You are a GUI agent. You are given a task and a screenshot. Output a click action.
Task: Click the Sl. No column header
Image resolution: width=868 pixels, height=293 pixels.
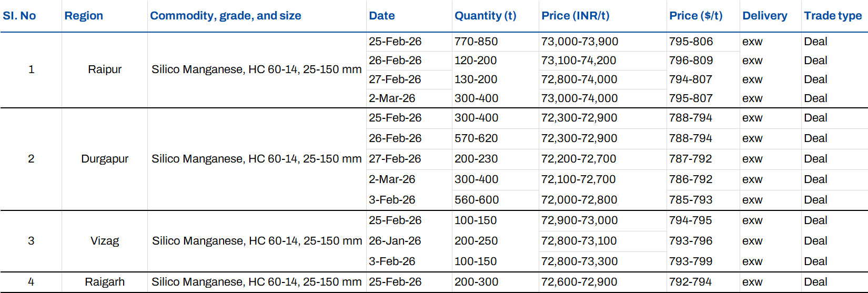click(x=19, y=16)
